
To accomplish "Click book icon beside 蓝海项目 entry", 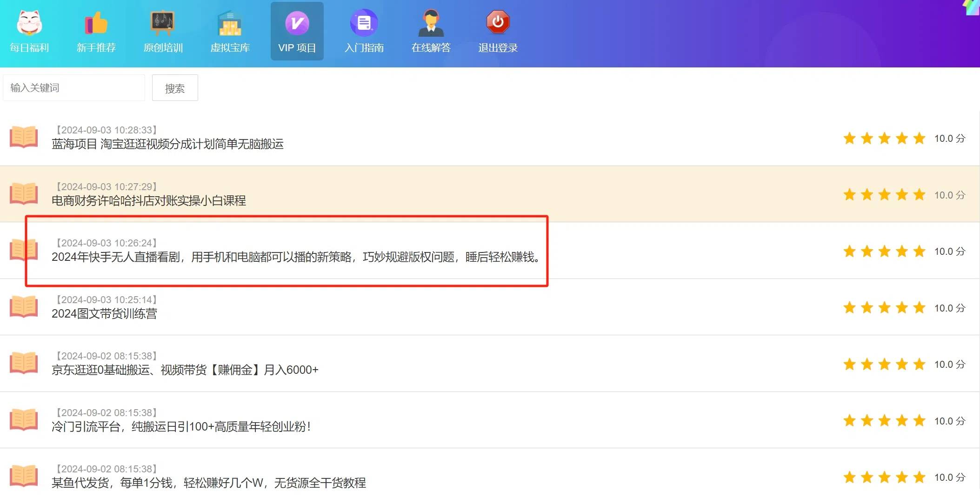I will pos(24,137).
